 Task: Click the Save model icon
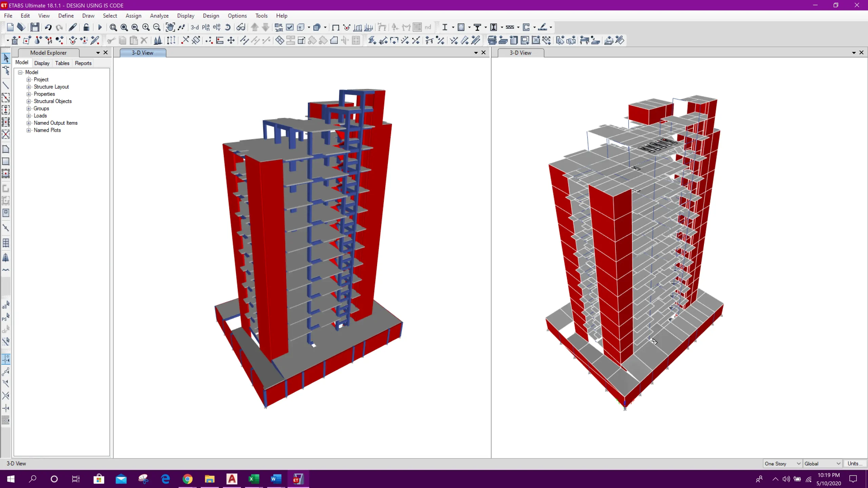[35, 27]
